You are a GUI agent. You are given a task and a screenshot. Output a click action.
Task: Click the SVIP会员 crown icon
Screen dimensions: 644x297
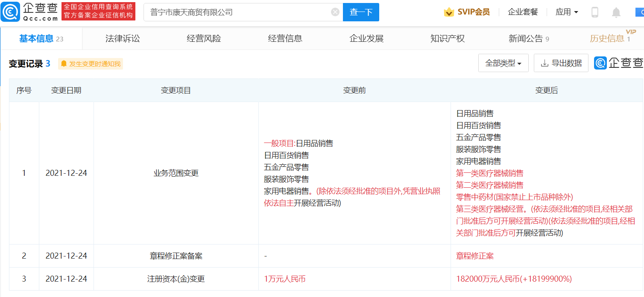[449, 12]
